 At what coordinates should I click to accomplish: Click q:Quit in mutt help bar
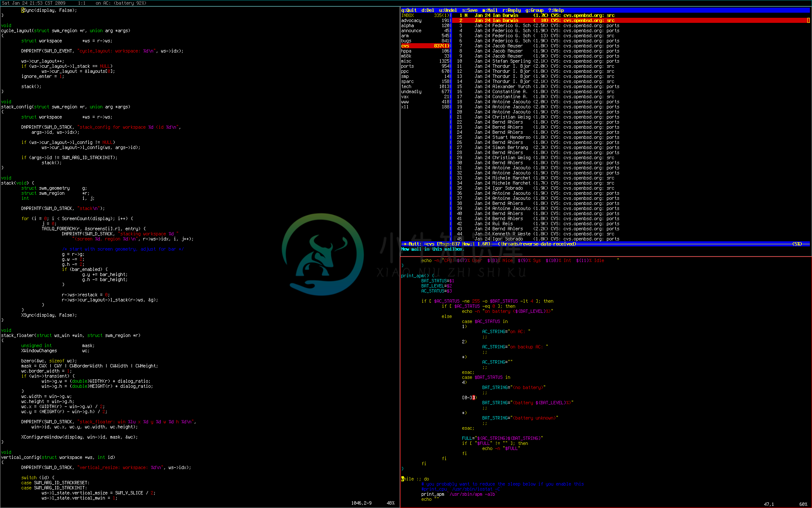pyautogui.click(x=409, y=10)
